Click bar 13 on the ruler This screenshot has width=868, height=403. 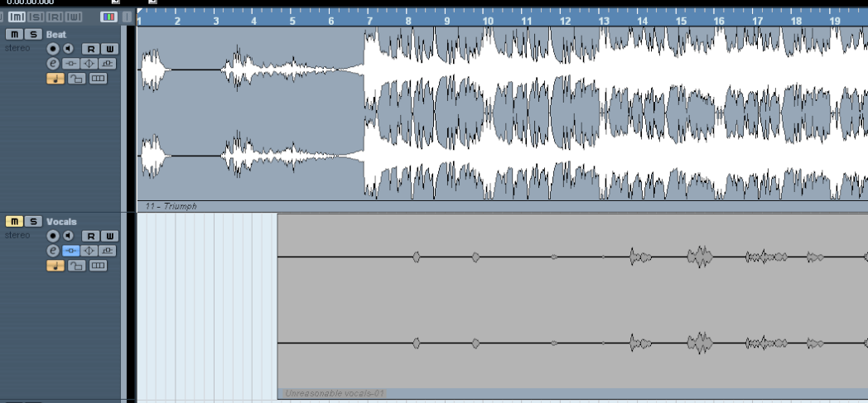(x=604, y=21)
